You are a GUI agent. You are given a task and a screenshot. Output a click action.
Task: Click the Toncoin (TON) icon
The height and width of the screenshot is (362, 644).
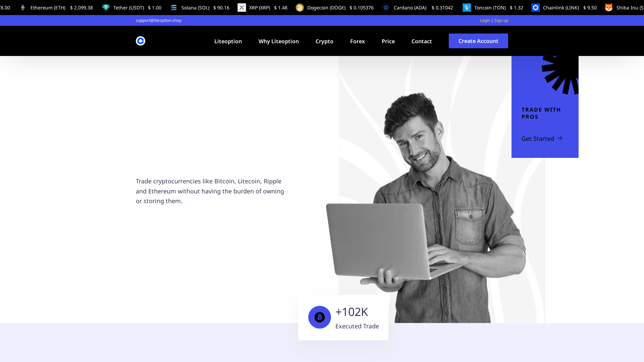(x=467, y=7)
